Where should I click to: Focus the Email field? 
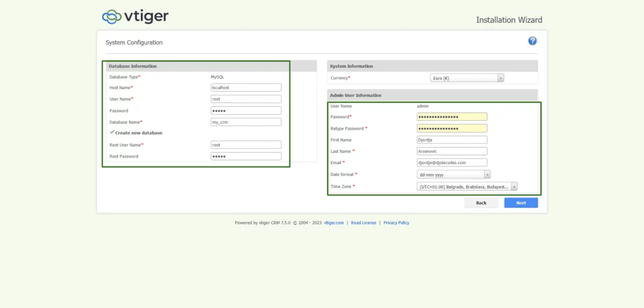pyautogui.click(x=452, y=163)
